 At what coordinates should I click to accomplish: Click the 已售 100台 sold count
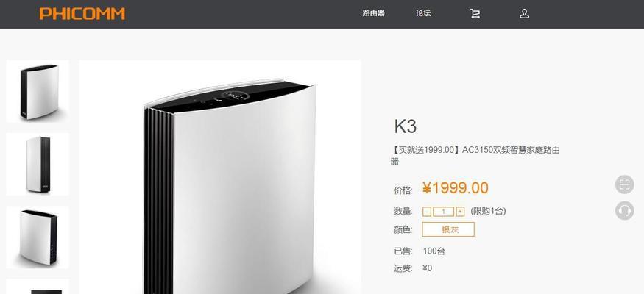coord(420,251)
